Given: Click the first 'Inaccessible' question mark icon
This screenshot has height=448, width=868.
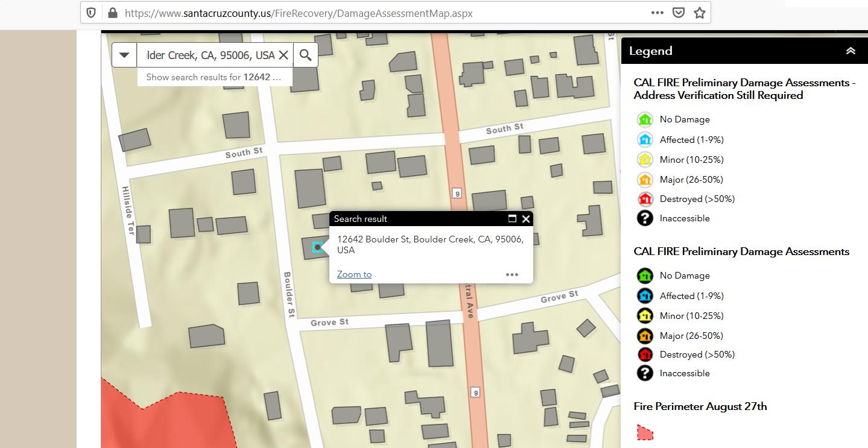Looking at the screenshot, I should pos(645,218).
